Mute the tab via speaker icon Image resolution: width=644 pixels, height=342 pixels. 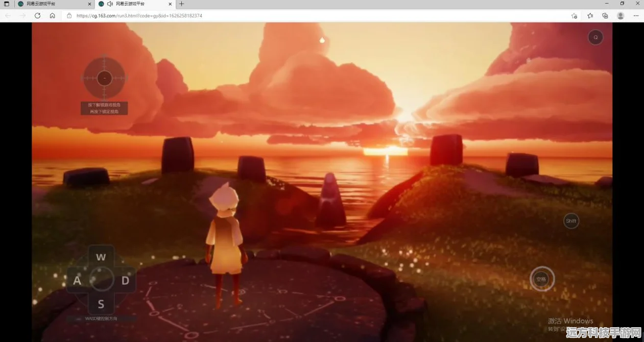(110, 4)
